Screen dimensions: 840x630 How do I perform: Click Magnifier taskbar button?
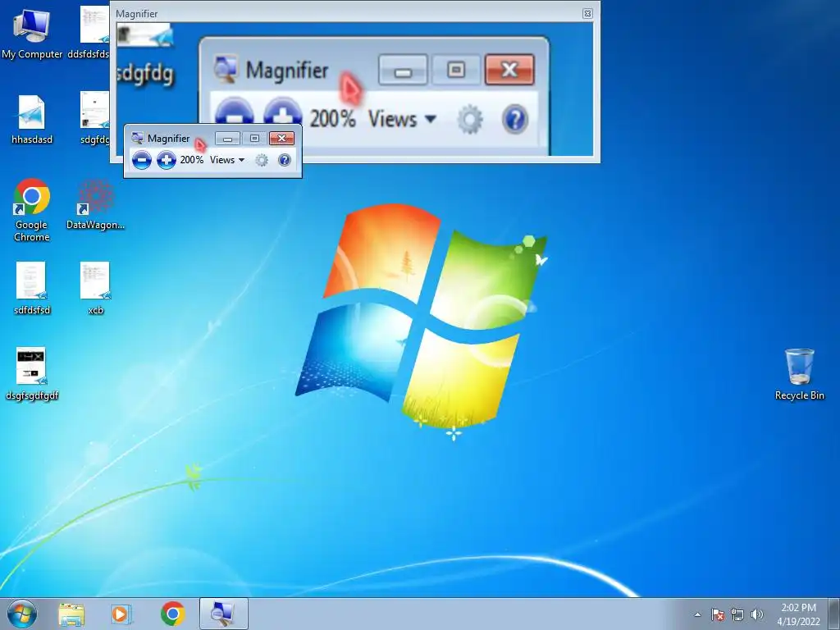223,614
